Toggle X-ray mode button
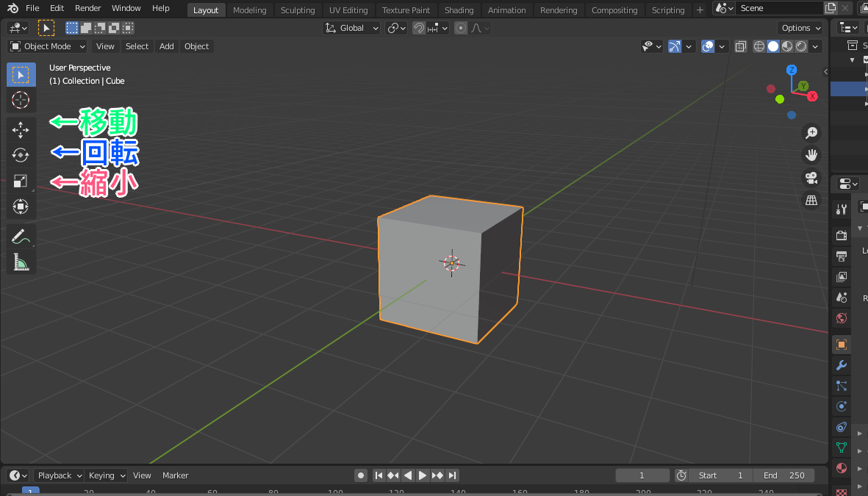868x496 pixels. (741, 46)
